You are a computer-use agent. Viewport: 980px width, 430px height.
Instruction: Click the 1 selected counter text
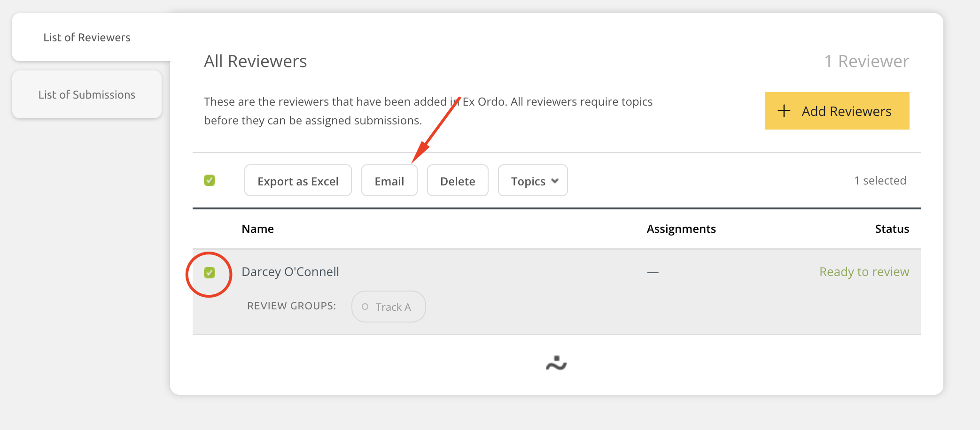click(x=879, y=181)
